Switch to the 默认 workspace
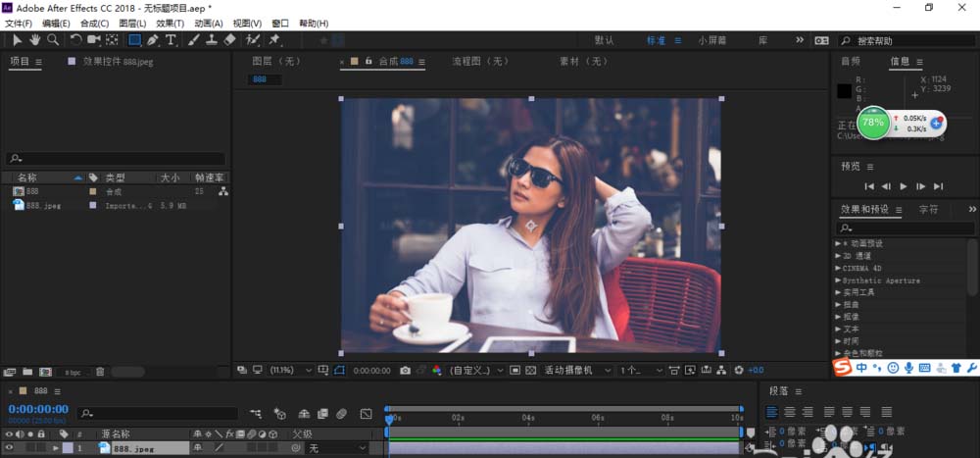The height and width of the screenshot is (458, 980). [x=605, y=40]
